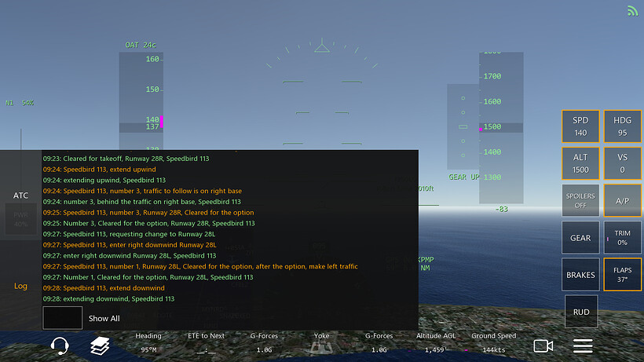Select message 'requesting change to Runway 28L'
This screenshot has height=362, width=644.
click(x=129, y=234)
